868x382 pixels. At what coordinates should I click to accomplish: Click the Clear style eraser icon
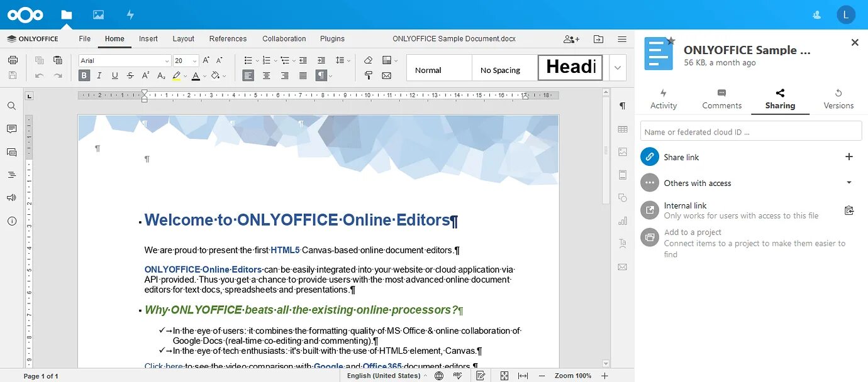369,60
